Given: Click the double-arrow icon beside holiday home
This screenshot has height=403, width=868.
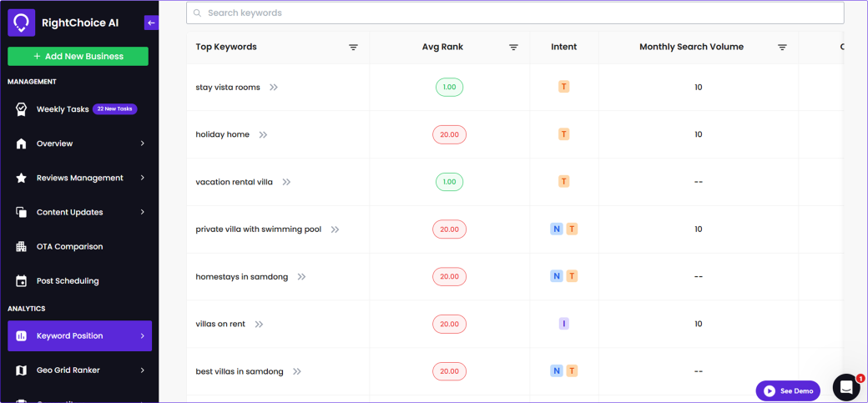Looking at the screenshot, I should pyautogui.click(x=263, y=134).
